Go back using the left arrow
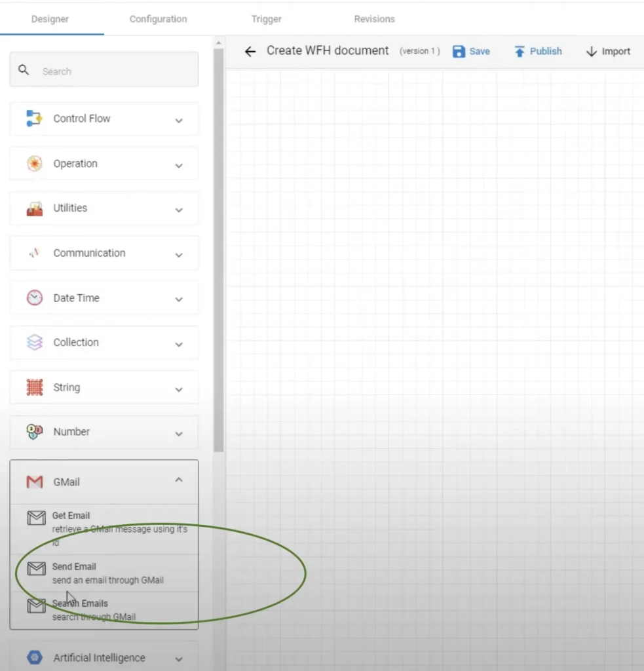Screen dimensions: 644x671 (250, 52)
